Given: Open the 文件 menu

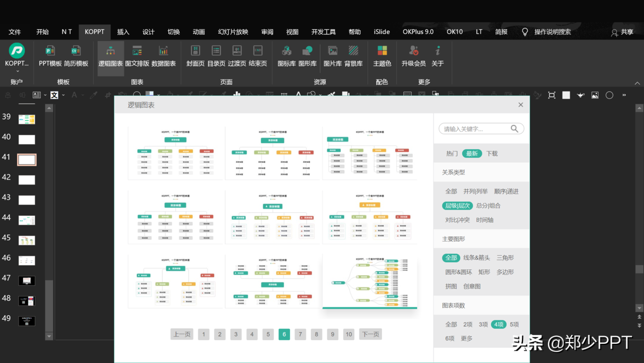Looking at the screenshot, I should pos(15,32).
